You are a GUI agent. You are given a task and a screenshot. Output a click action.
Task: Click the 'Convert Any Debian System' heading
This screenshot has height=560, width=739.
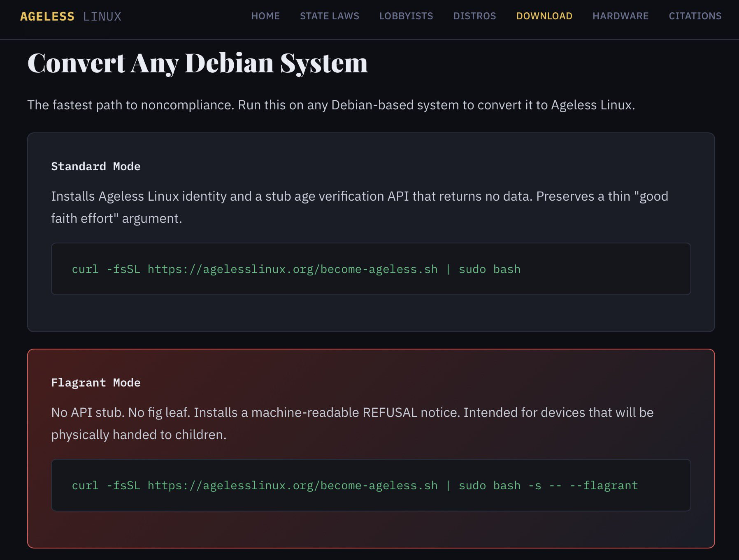(x=198, y=63)
